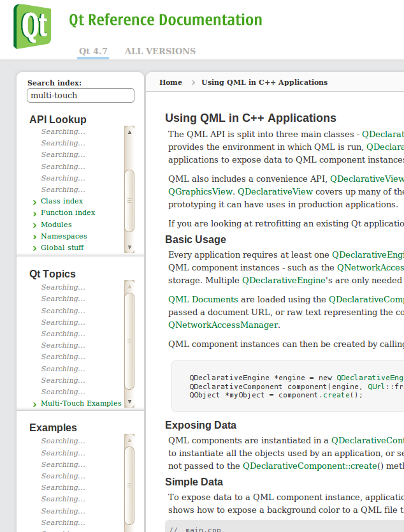Click API Lookup scrollbar down arrow
Image resolution: width=404 pixels, height=532 pixels.
pos(129,248)
